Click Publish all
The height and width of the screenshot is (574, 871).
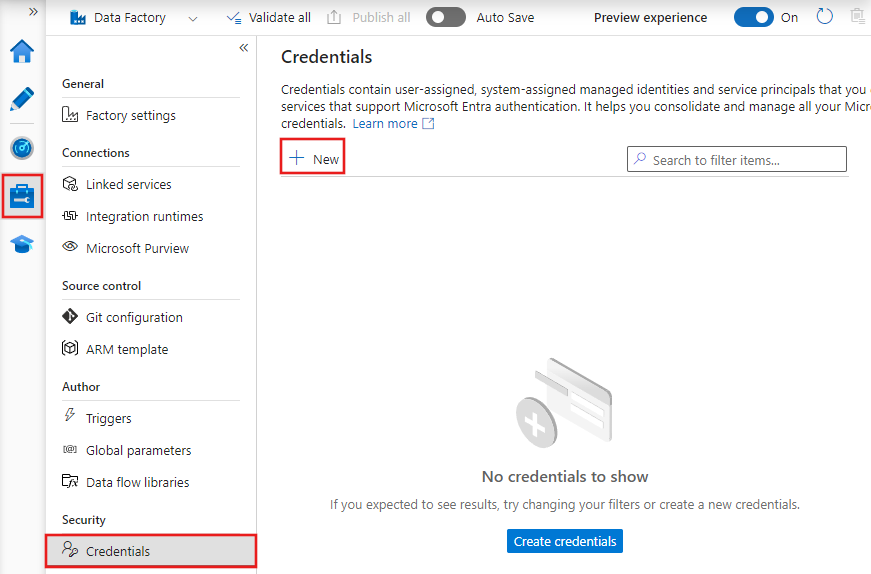tap(368, 18)
